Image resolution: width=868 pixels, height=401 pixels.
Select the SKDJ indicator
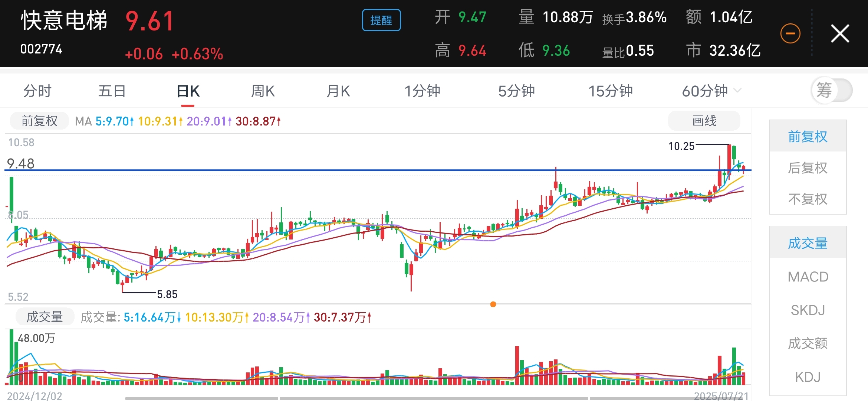pyautogui.click(x=808, y=310)
